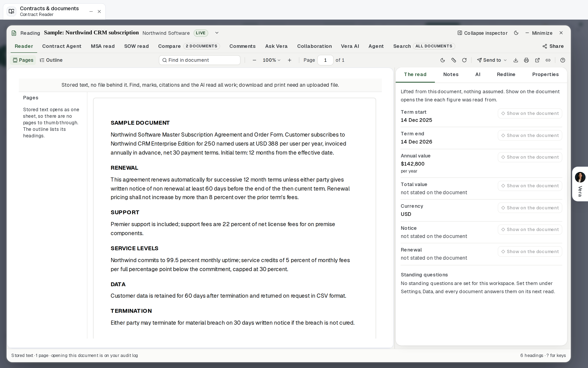Open the AI inspector tab
Viewport: 588px width, 368px height.
click(478, 74)
